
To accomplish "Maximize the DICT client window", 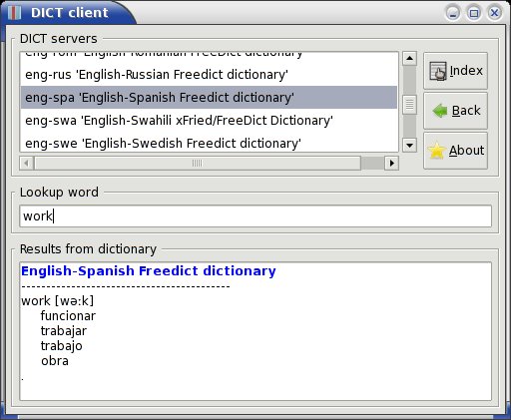I will coord(474,13).
